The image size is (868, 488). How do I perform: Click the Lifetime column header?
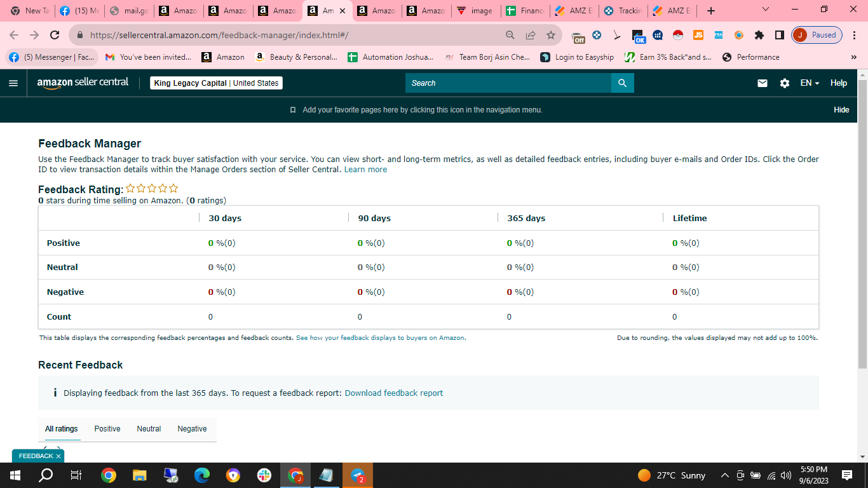(x=689, y=218)
